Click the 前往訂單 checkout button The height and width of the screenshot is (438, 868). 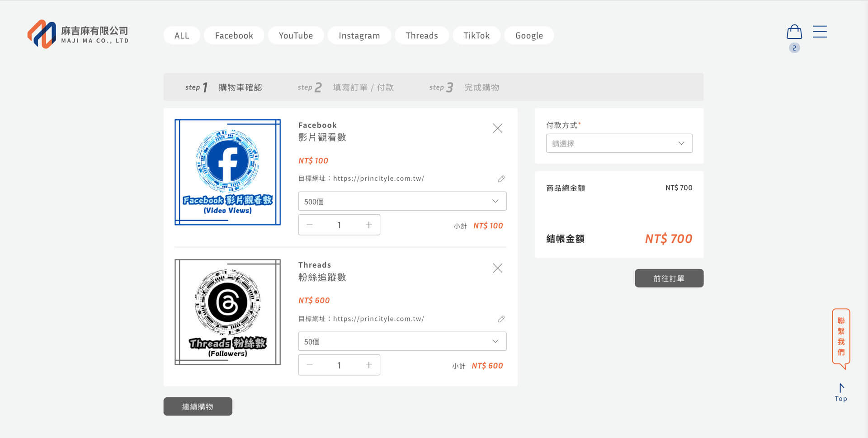[x=669, y=278]
